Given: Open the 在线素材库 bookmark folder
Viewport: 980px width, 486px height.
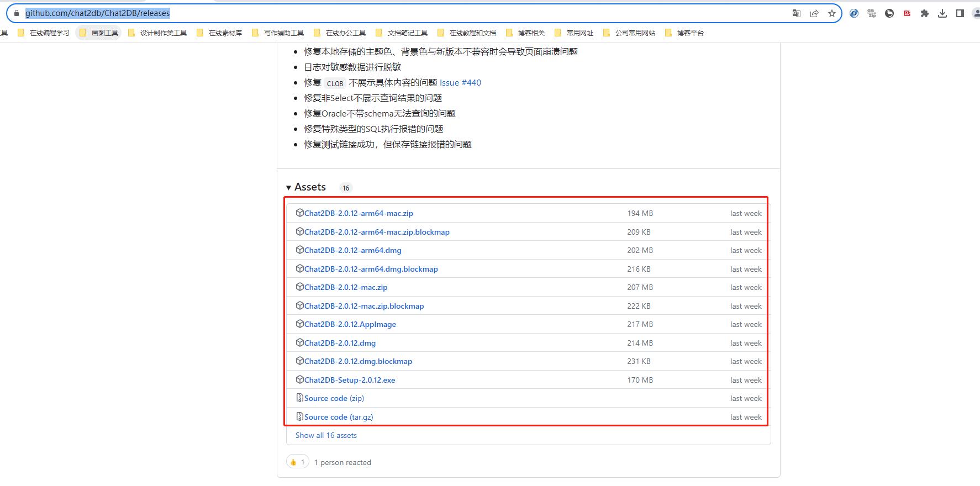Looking at the screenshot, I should coord(219,33).
